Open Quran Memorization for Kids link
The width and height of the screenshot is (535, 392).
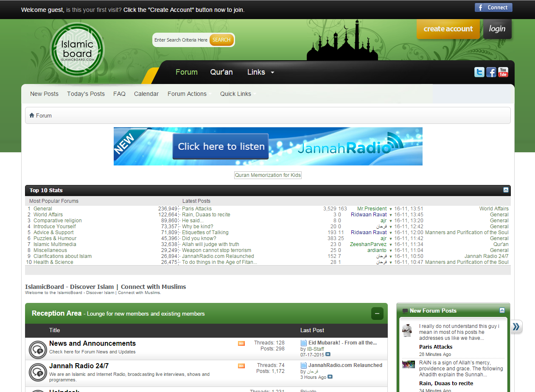point(268,175)
